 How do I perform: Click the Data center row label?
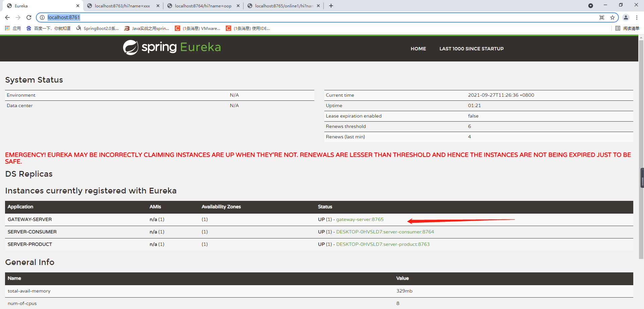(19, 105)
